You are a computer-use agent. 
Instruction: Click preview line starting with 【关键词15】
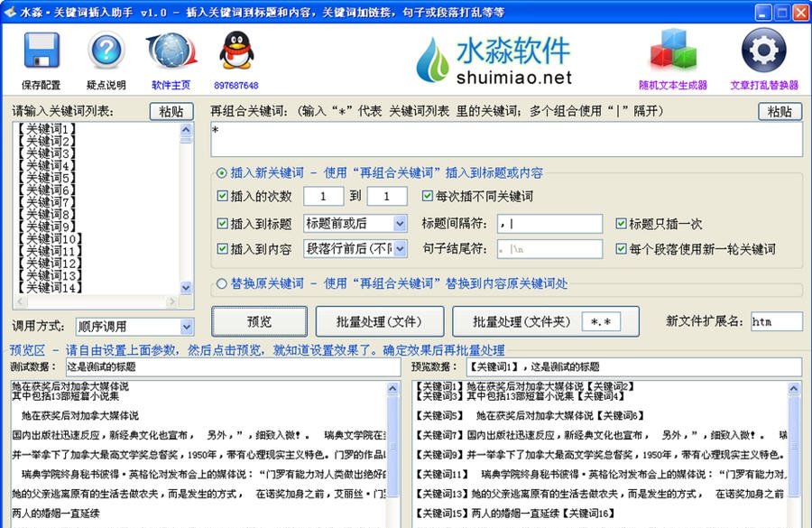516,514
